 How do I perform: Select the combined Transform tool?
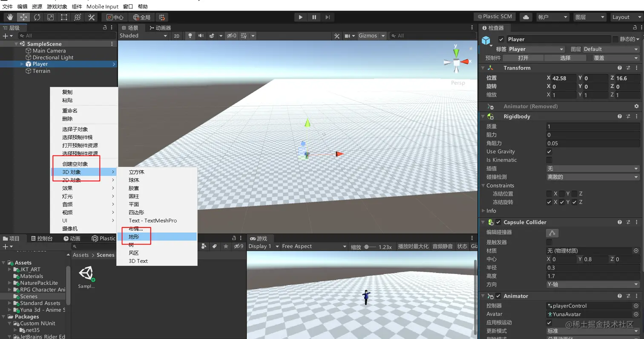(x=78, y=17)
